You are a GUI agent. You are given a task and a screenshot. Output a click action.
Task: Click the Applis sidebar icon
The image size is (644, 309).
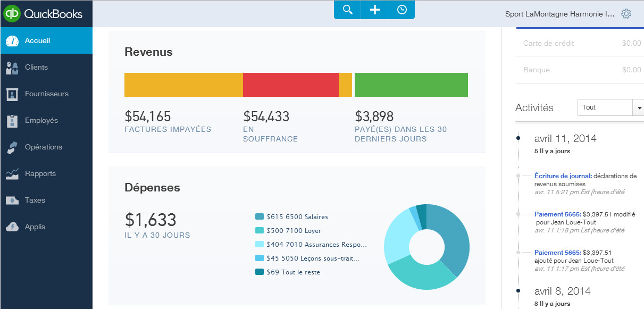click(x=12, y=227)
